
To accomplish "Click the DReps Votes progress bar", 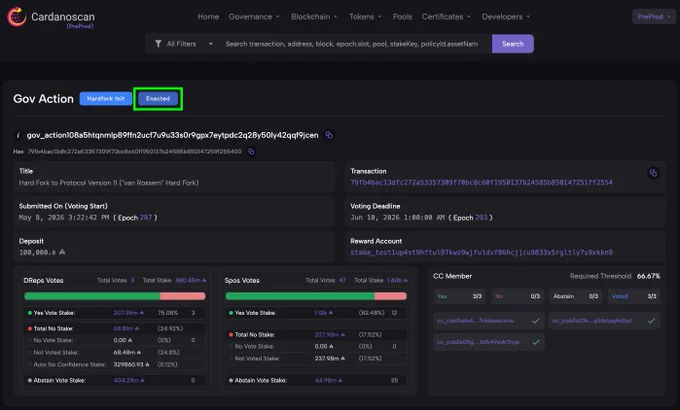I will (114, 296).
